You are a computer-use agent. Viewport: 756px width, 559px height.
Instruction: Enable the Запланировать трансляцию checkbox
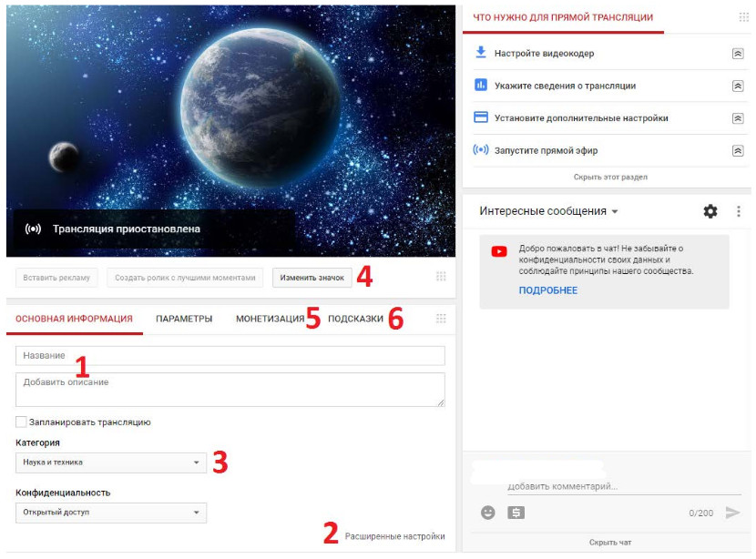(21, 422)
